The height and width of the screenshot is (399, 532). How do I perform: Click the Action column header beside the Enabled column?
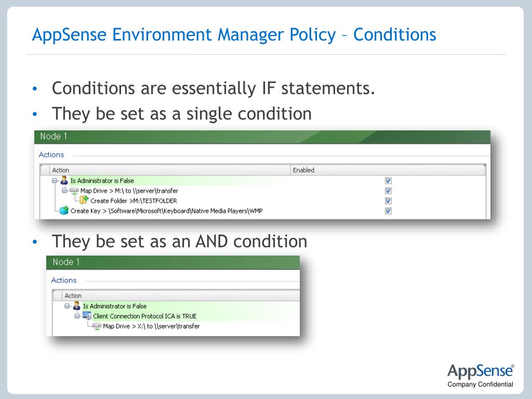[170, 170]
